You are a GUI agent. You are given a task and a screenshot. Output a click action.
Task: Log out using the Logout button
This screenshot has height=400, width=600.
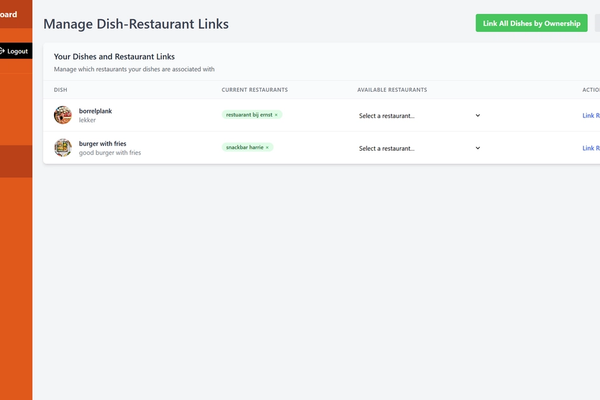(16, 51)
